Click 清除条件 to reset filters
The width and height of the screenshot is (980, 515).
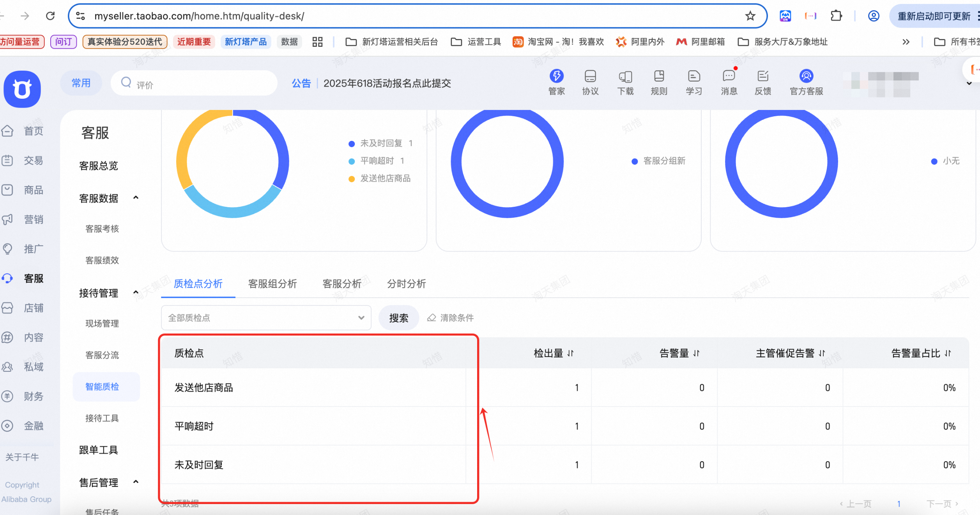[x=451, y=318]
